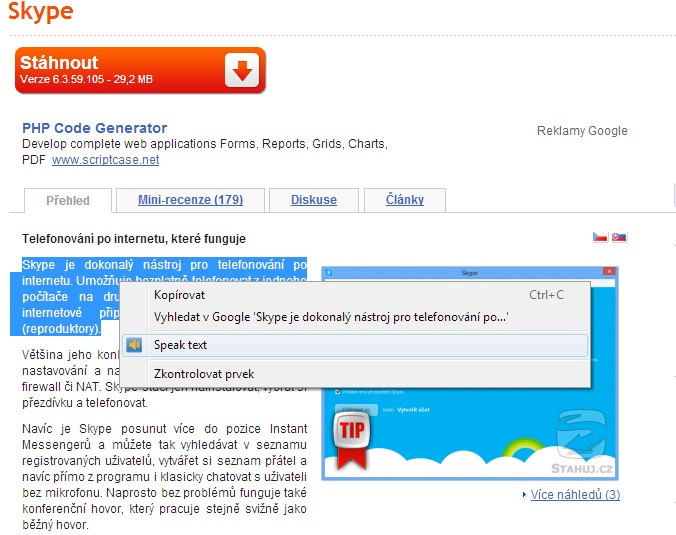Choose Speak text in the context menu
The image size is (676, 535).
[355, 345]
